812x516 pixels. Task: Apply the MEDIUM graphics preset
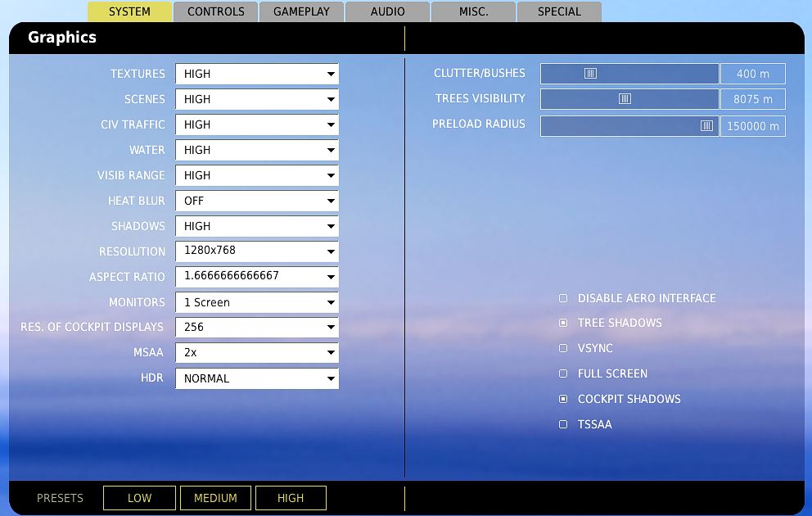215,498
